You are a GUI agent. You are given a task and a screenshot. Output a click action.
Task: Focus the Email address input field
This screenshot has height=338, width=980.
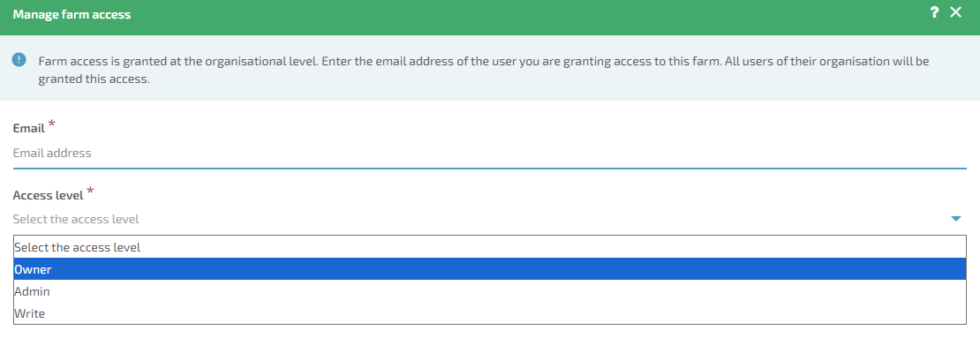[489, 153]
